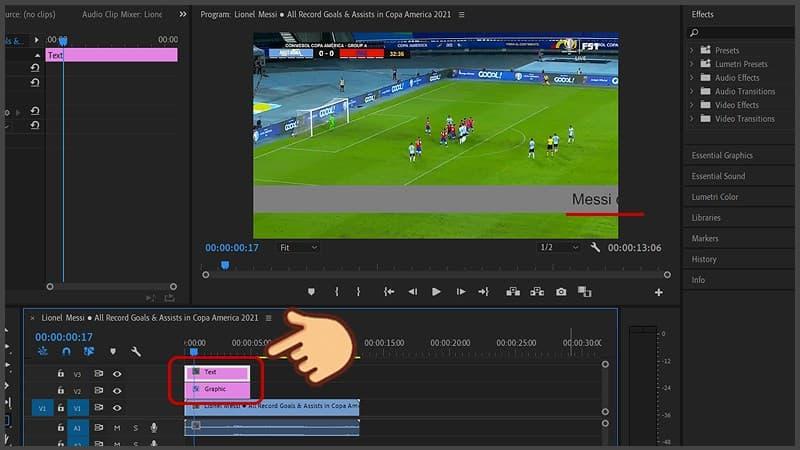Toggle sync lock on track A1

pyautogui.click(x=98, y=428)
